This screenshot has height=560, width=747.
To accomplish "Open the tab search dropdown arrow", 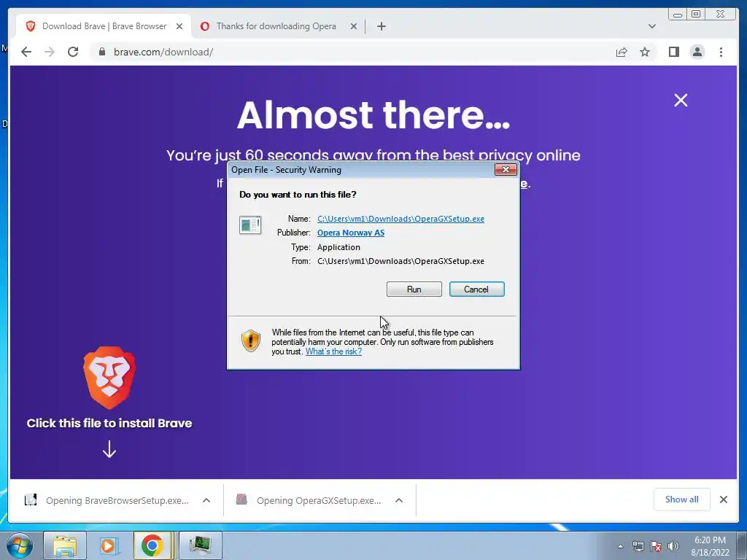I will pyautogui.click(x=651, y=26).
